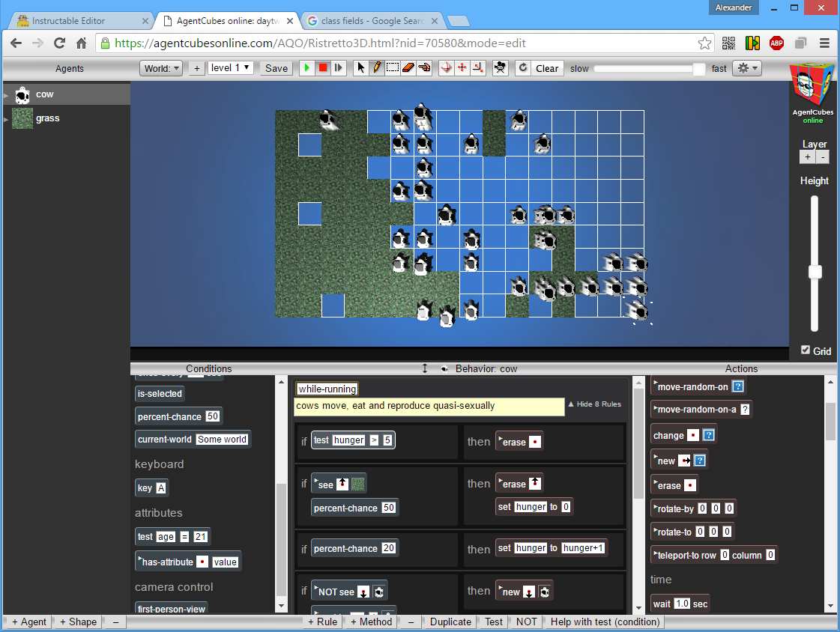Save the current world

point(277,68)
